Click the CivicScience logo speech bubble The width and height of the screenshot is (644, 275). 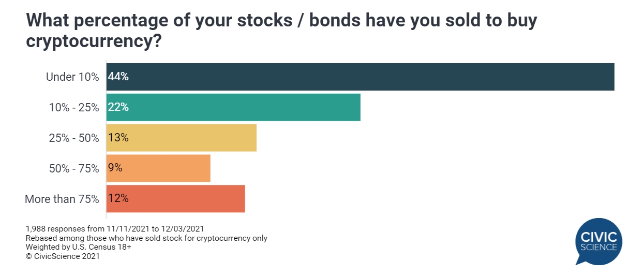[x=598, y=242]
